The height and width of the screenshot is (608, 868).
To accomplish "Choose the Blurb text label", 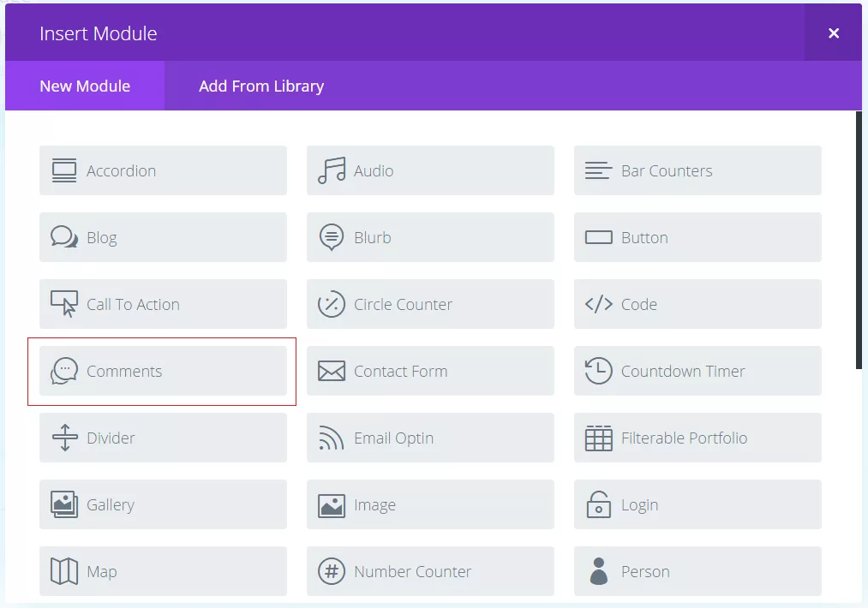I will [373, 237].
